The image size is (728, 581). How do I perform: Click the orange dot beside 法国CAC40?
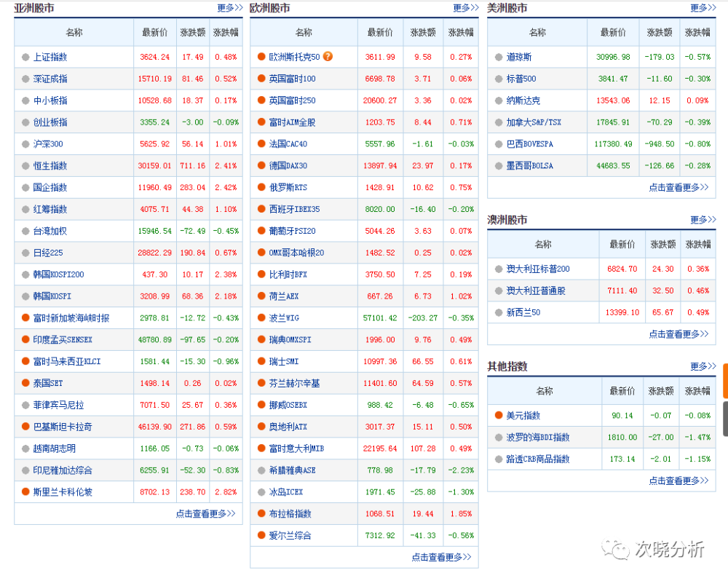tap(261, 143)
